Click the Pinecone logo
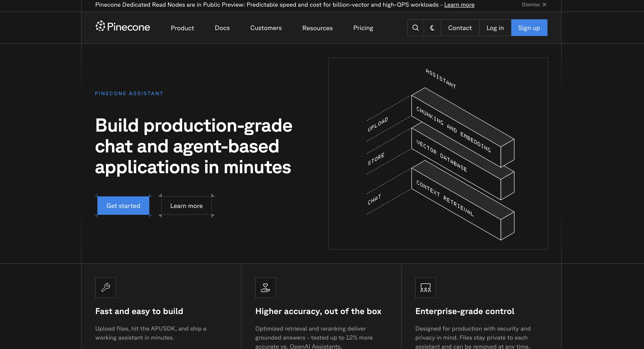The width and height of the screenshot is (644, 349). coord(122,27)
